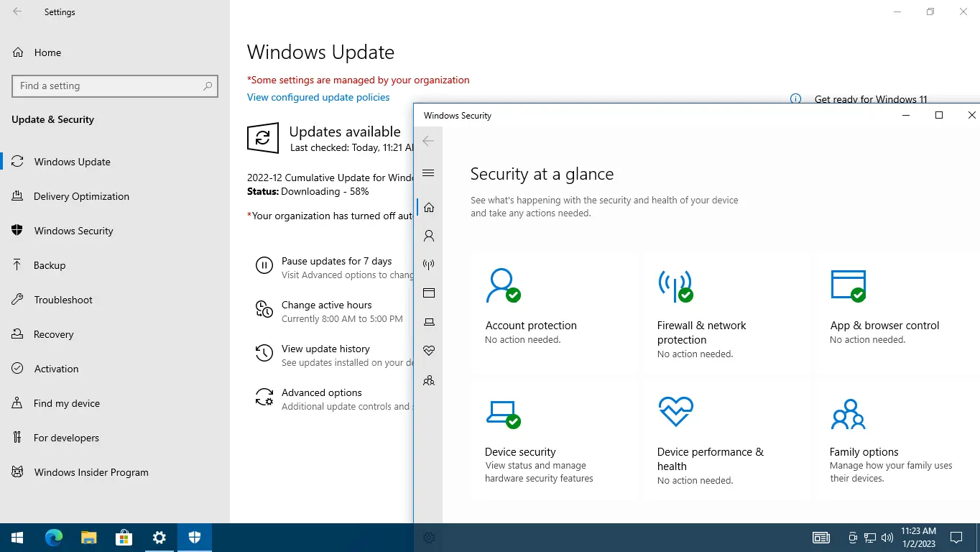Open Advanced options for updates

point(322,392)
